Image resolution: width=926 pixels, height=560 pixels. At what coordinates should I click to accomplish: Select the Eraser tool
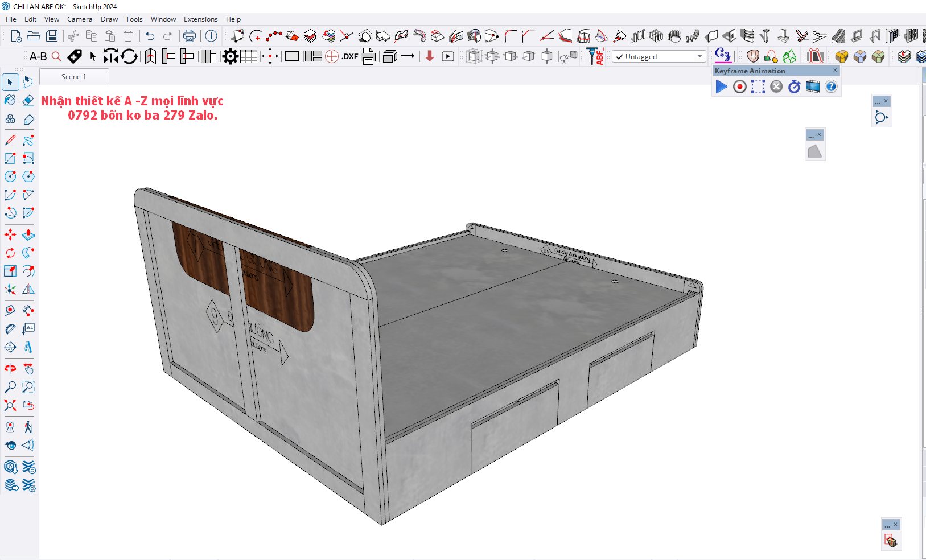click(28, 101)
